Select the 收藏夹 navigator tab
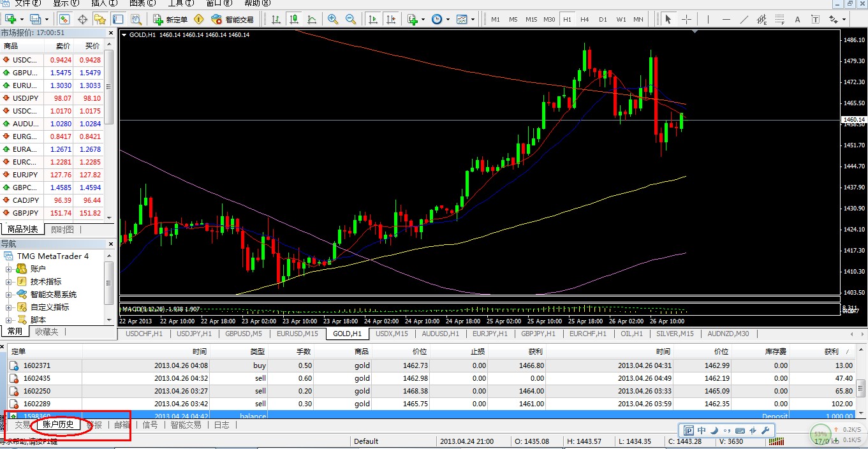This screenshot has height=449, width=868. click(x=47, y=332)
